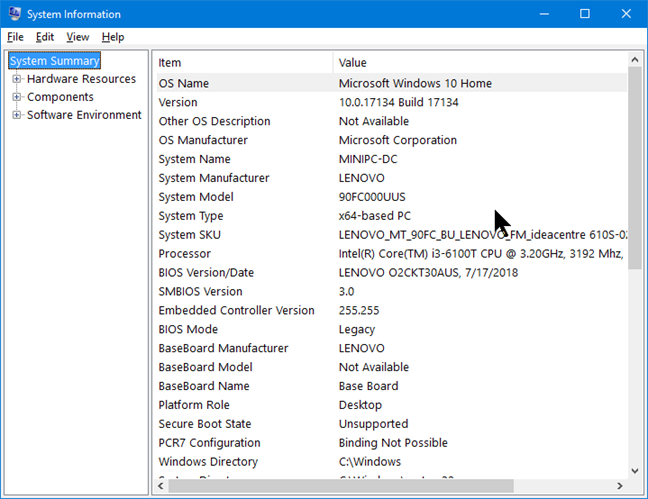The width and height of the screenshot is (648, 499).
Task: Expand the Components node
Action: coord(17,97)
